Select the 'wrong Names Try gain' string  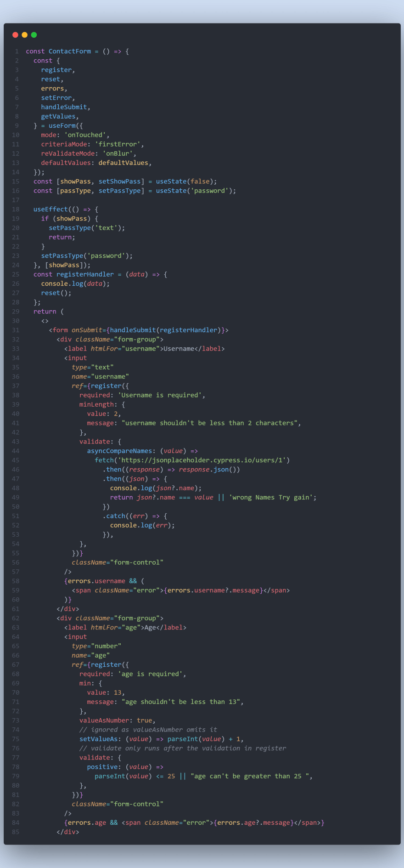(271, 498)
